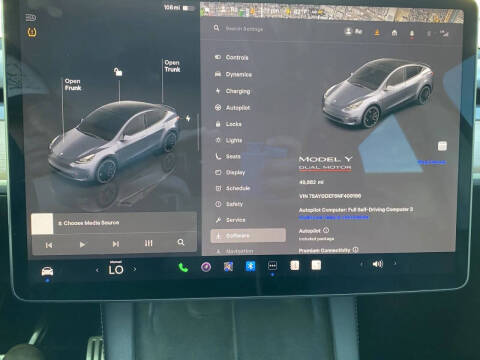Viewport: 480px width, 360px height.
Task: Open the Display settings
Action: (231, 172)
